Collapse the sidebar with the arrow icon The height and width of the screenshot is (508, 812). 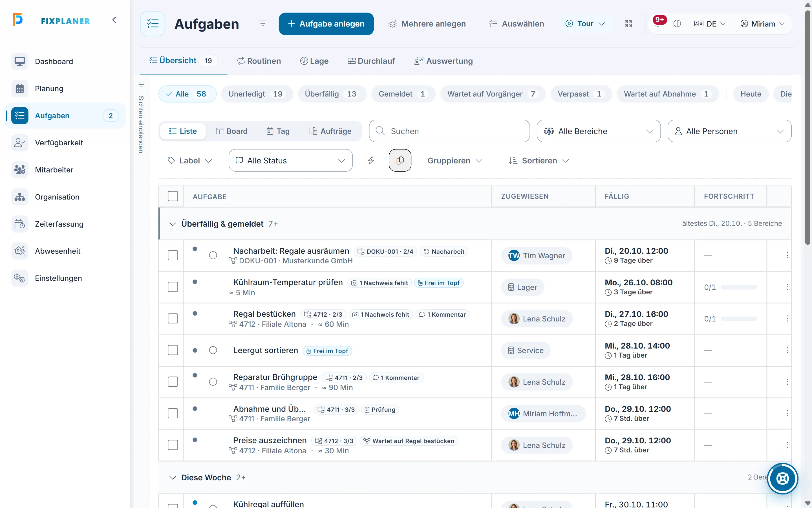coord(114,20)
